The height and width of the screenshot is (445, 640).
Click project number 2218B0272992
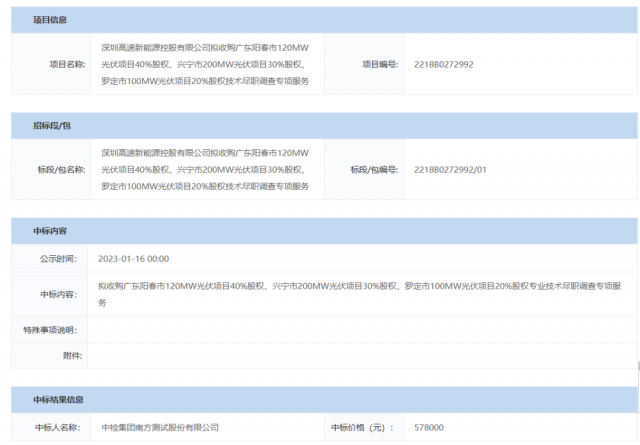point(443,63)
